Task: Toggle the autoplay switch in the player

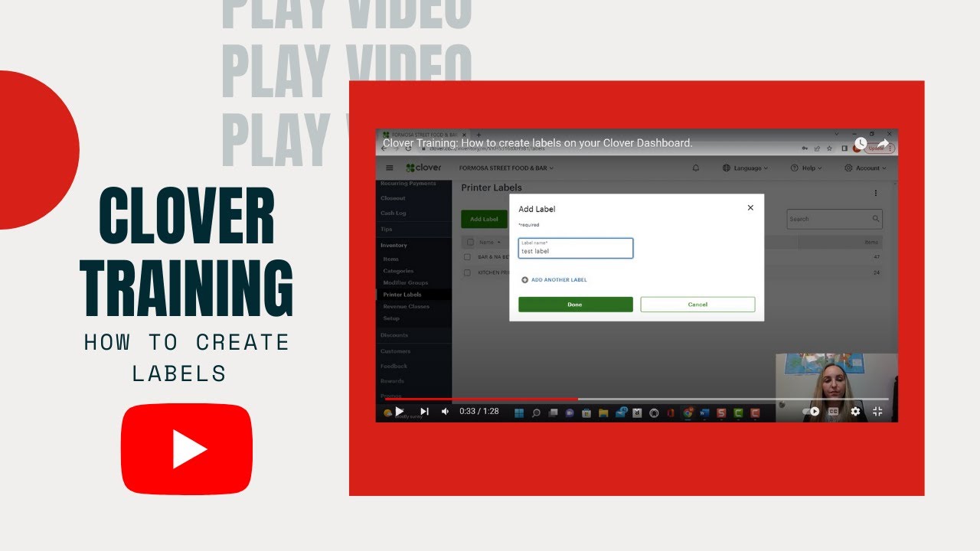Action: click(812, 412)
